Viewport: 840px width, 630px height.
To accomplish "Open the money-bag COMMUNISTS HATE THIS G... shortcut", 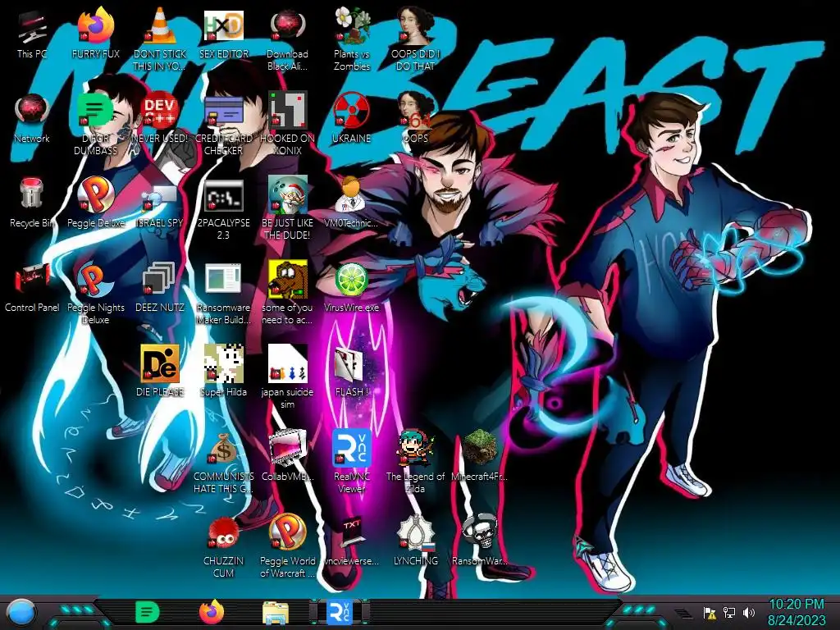I will pos(223,463).
